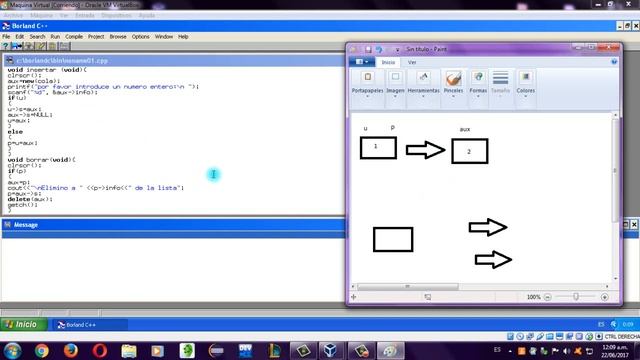Viewport: 640px width, 360px height.
Task: Open Archivo menu in VirtualBox window
Action: coord(13,16)
